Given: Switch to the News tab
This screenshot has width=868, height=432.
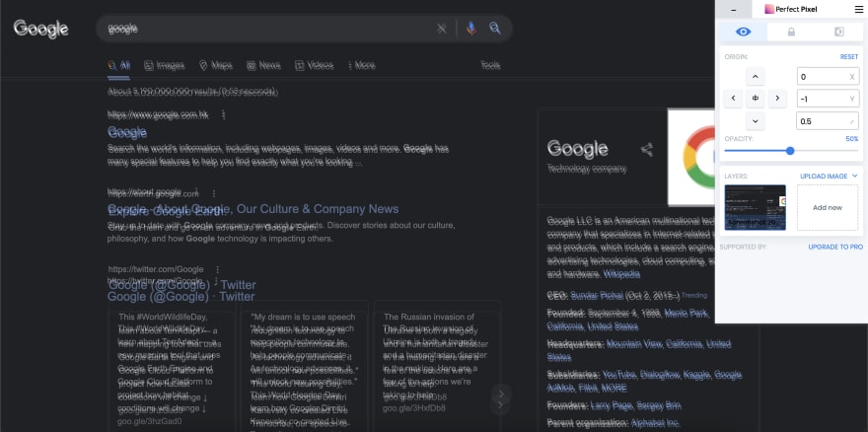Looking at the screenshot, I should coord(263,65).
